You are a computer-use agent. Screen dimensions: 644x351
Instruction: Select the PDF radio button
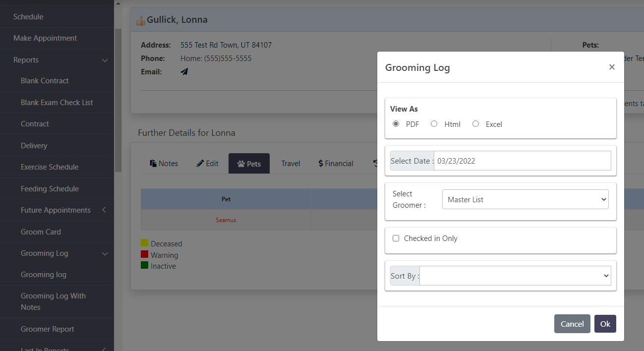[396, 124]
